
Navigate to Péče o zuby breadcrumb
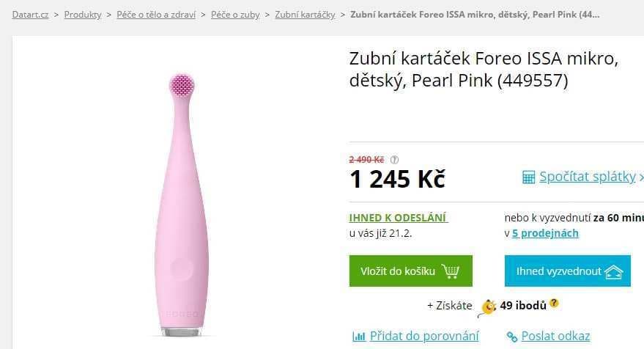click(235, 15)
